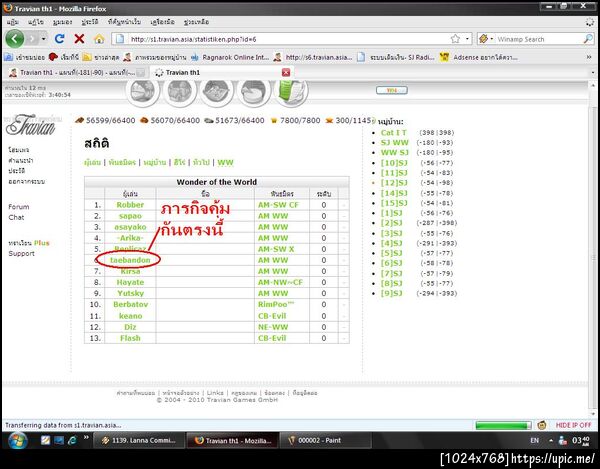Screen dimensions: 600x469
Task: Open the village overview round icon
Action: coord(142,92)
